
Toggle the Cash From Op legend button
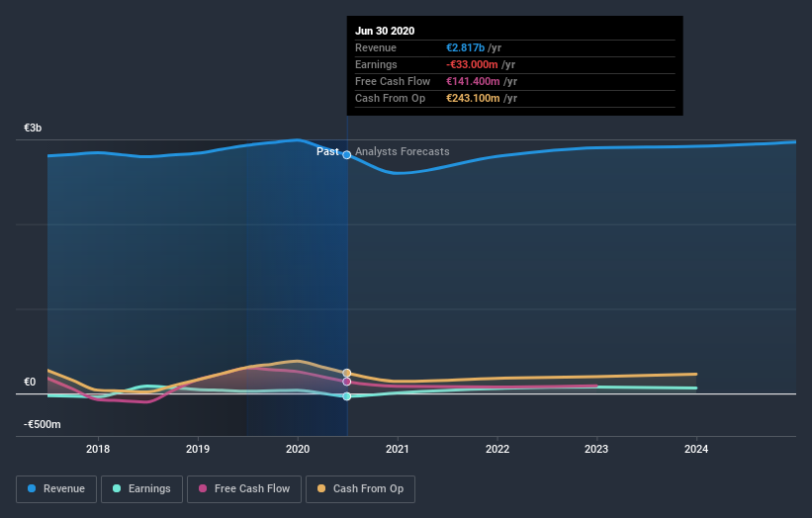click(360, 489)
